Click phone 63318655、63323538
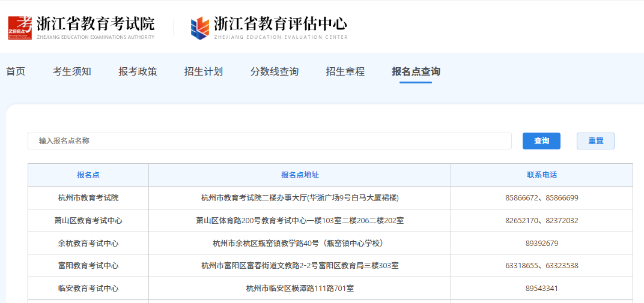Viewport: 644px width, 303px height. click(542, 266)
